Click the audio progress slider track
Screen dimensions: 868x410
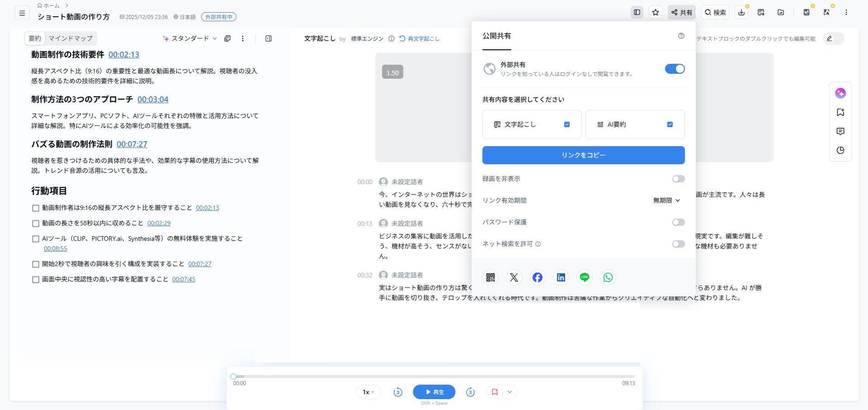tap(434, 377)
